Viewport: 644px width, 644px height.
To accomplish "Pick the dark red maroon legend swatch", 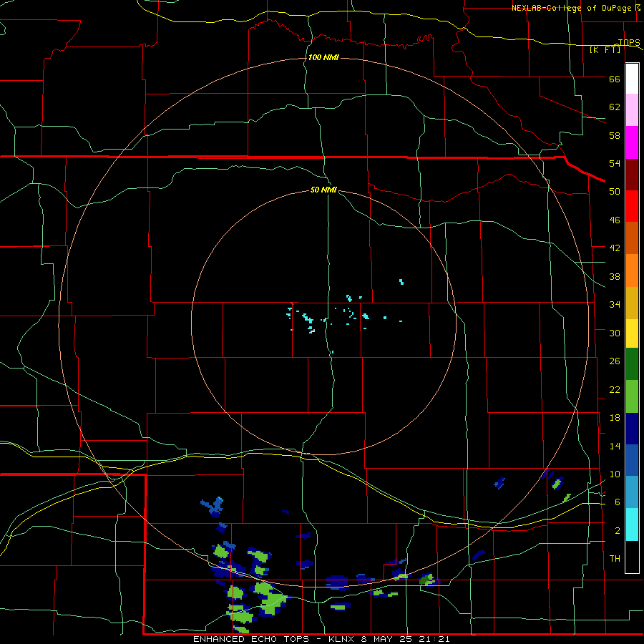I will coord(632,175).
